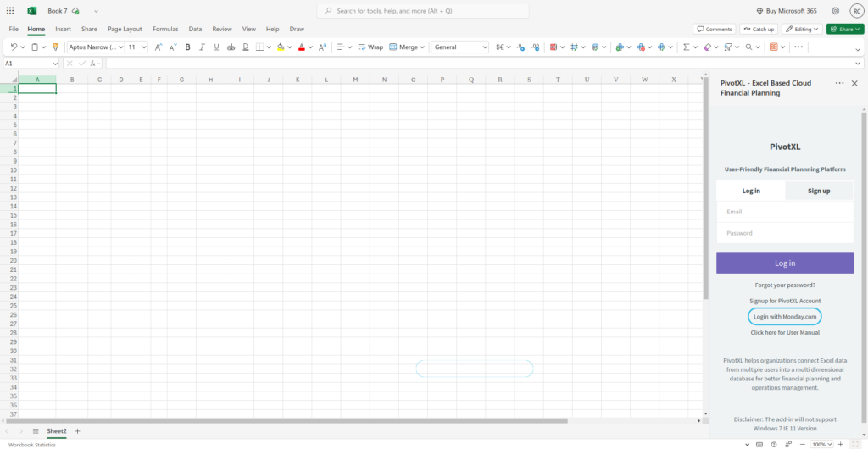
Task: Click the Email input field
Action: (785, 212)
